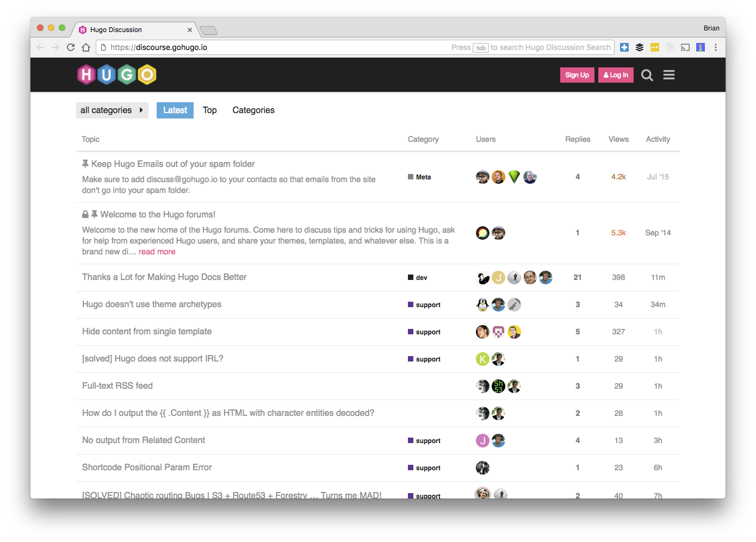The width and height of the screenshot is (756, 542).
Task: Open the search magnifier icon
Action: [x=647, y=75]
